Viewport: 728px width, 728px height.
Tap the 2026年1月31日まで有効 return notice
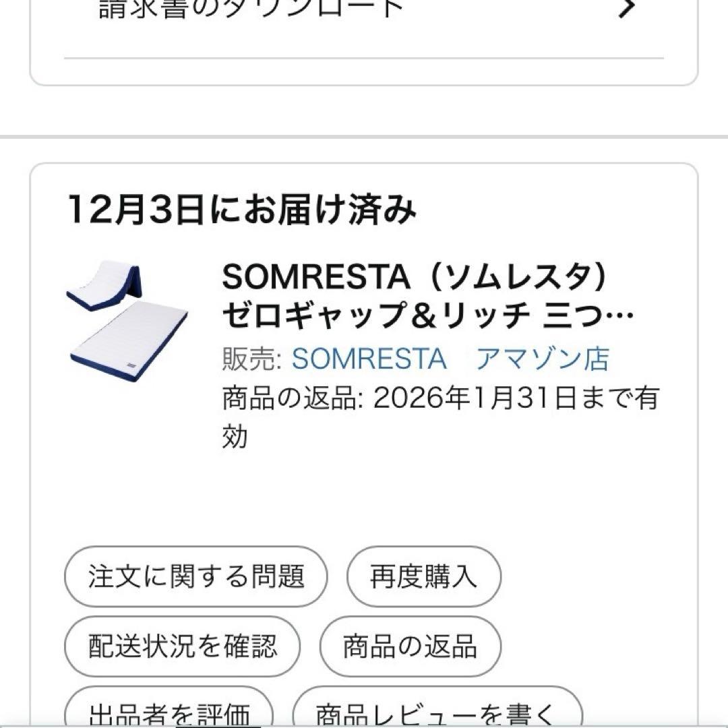pos(515,398)
